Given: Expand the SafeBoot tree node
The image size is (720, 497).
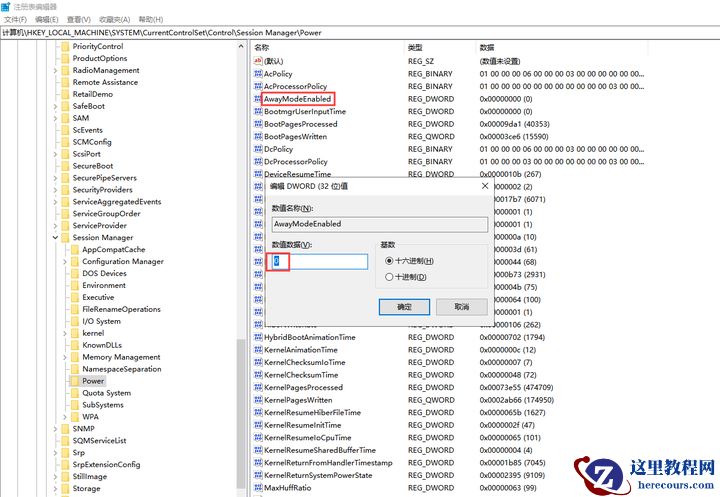Looking at the screenshot, I should point(55,106).
